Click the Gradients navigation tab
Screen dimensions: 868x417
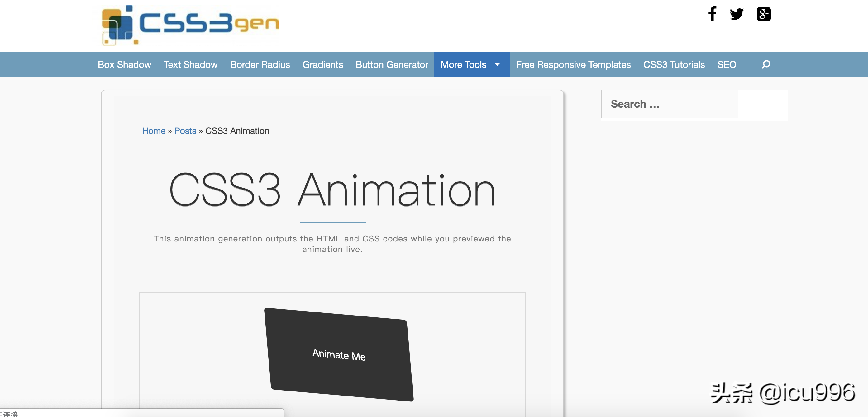323,64
